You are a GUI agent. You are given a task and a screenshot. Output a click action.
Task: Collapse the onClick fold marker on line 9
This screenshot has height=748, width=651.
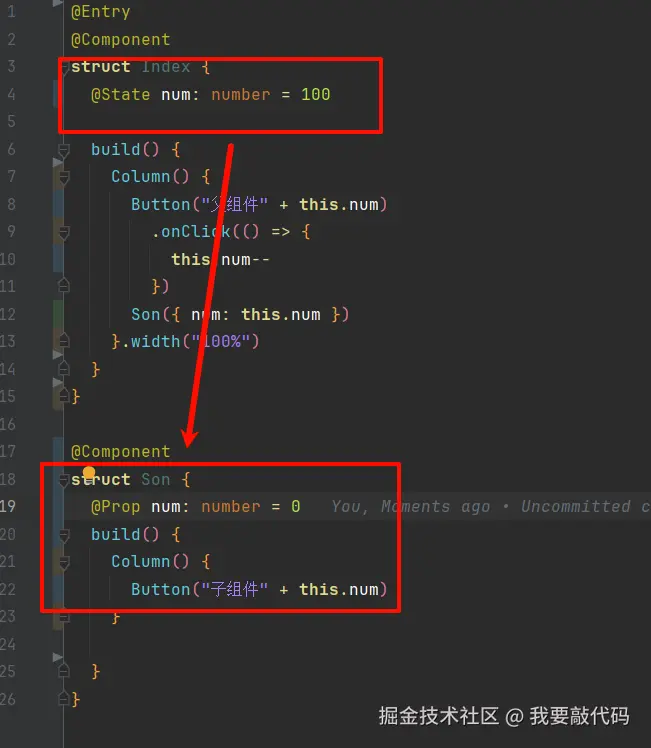pyautogui.click(x=63, y=233)
